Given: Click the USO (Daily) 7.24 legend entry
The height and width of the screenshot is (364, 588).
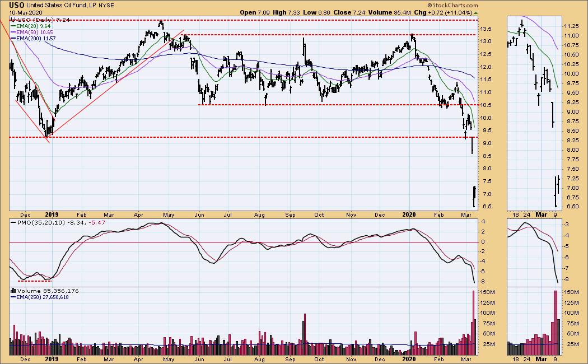Looking at the screenshot, I should click(40, 20).
